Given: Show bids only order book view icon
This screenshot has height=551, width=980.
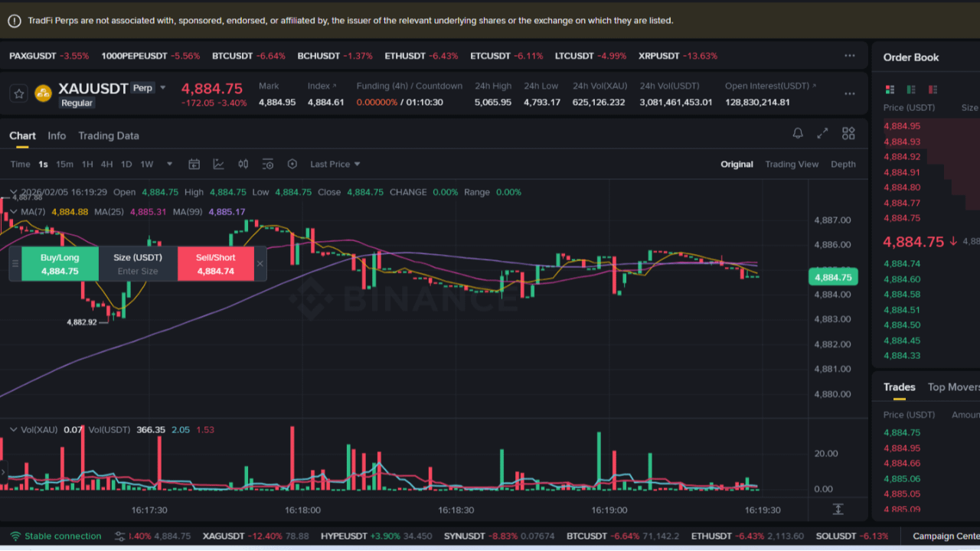Looking at the screenshot, I should [911, 90].
